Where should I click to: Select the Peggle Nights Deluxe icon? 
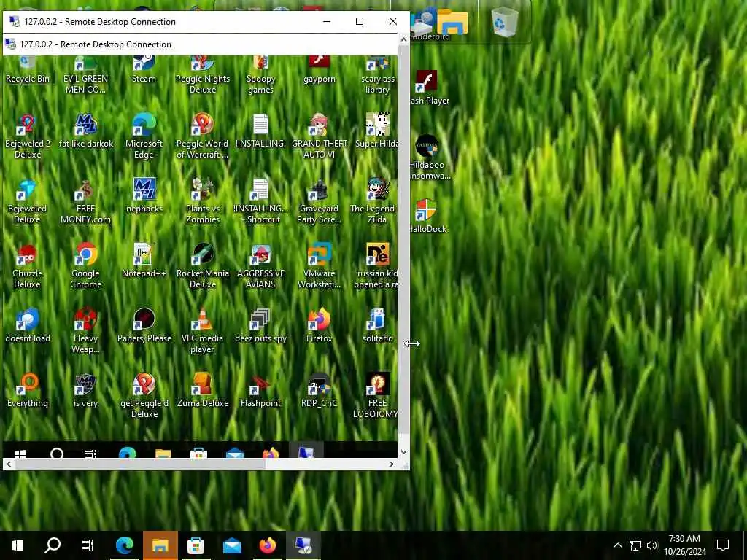(203, 75)
